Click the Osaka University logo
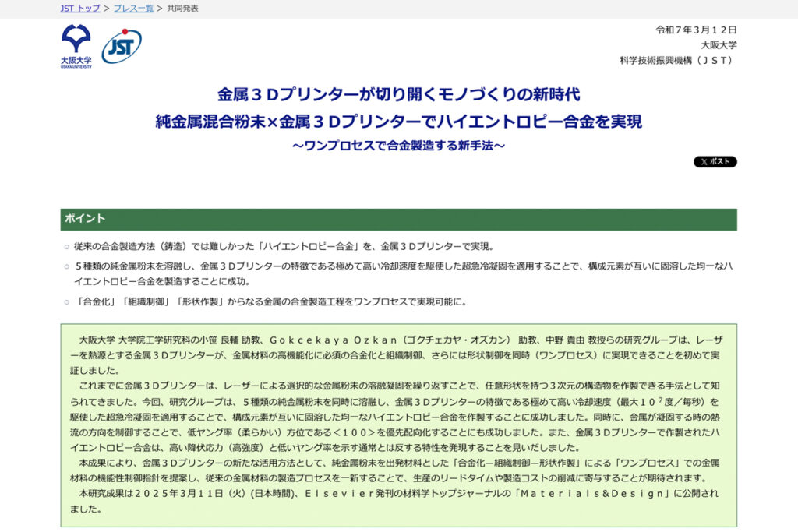798x532 pixels. 76,46
